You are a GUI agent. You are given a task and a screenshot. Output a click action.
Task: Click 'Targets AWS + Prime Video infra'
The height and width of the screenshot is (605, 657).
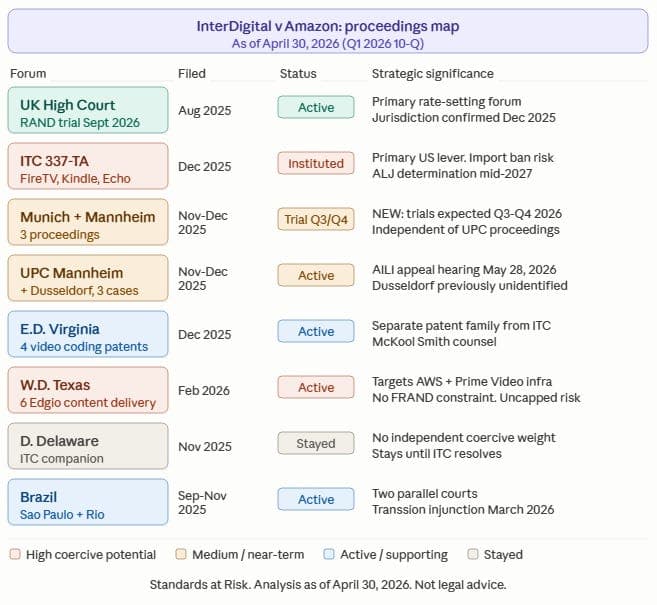[x=462, y=382]
